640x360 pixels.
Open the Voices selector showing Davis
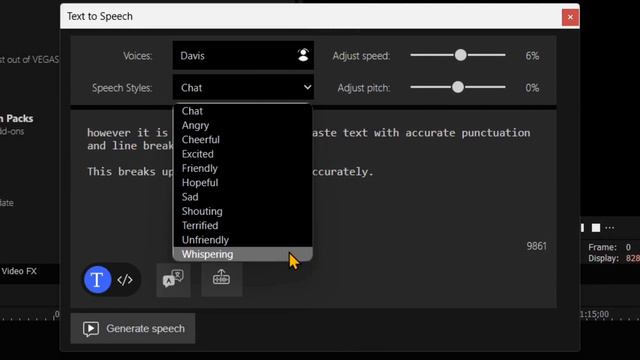coord(243,56)
